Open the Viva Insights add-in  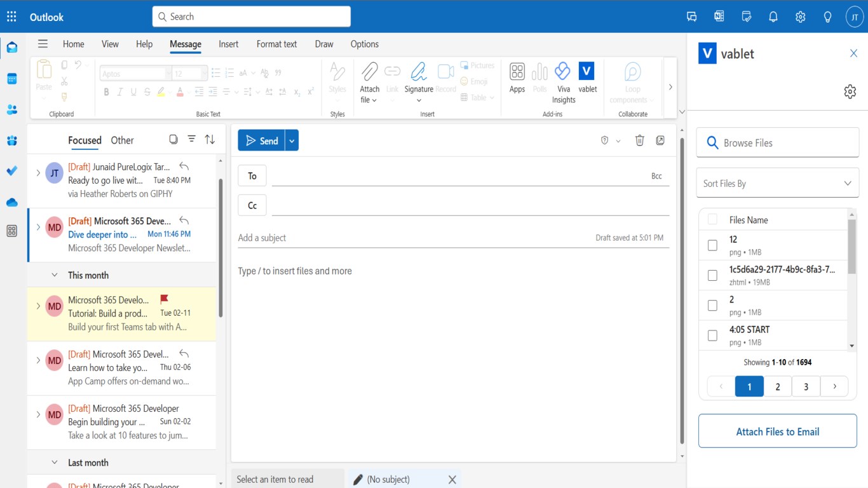(563, 71)
